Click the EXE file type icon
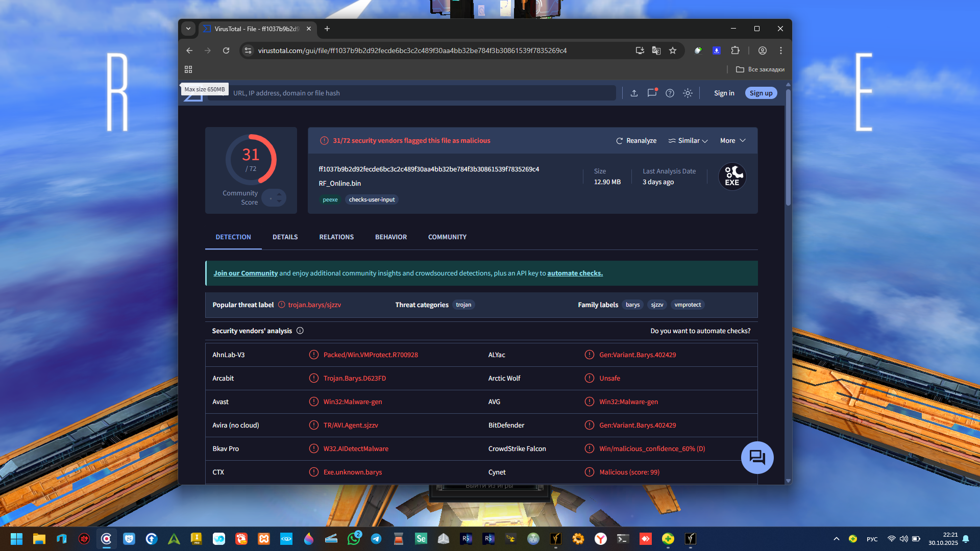980x551 pixels. [x=732, y=177]
